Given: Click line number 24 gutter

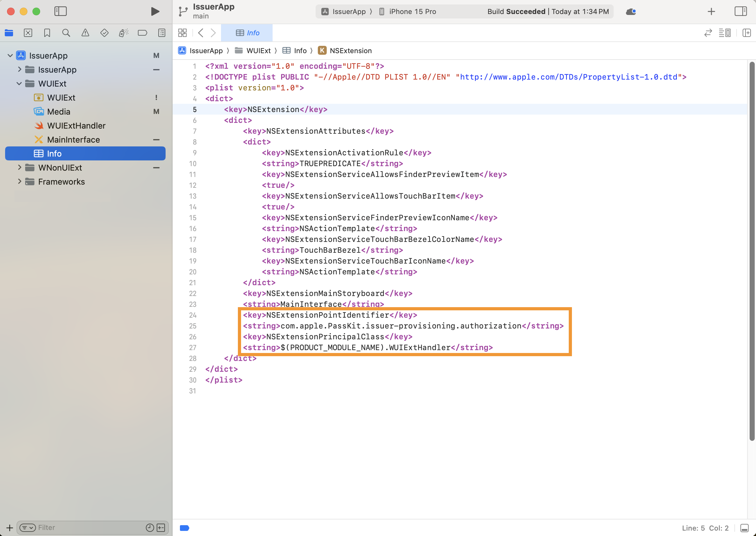Looking at the screenshot, I should [193, 315].
